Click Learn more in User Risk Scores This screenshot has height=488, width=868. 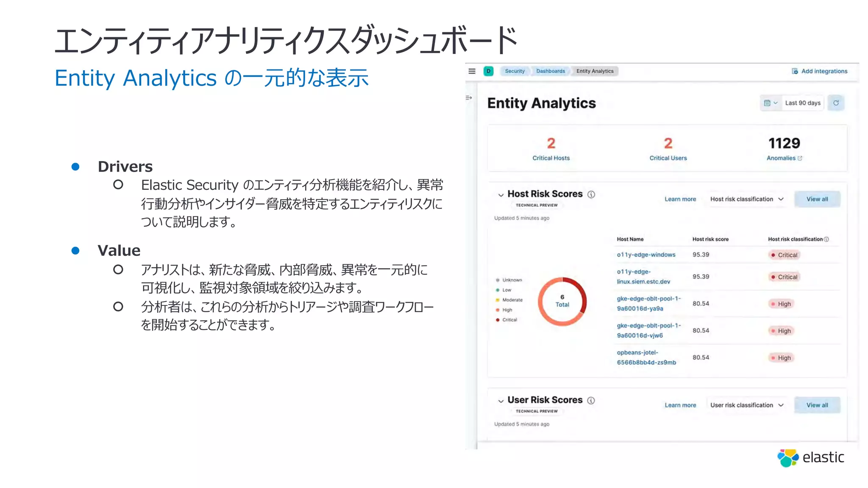[680, 405]
